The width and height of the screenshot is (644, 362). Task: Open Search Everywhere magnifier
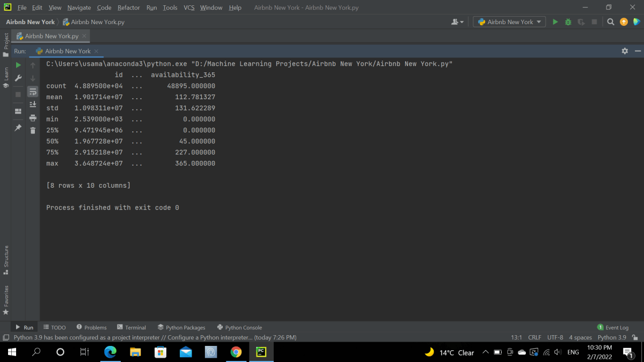(x=611, y=22)
